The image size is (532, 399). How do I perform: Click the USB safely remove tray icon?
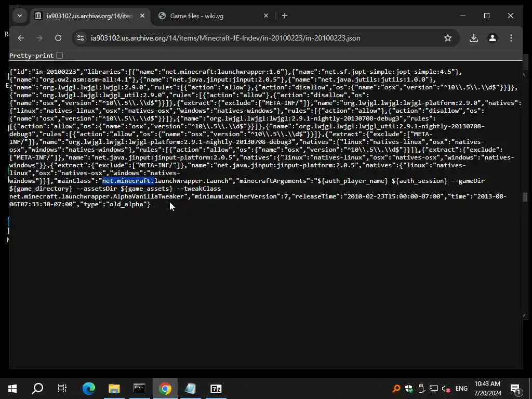pyautogui.click(x=421, y=389)
